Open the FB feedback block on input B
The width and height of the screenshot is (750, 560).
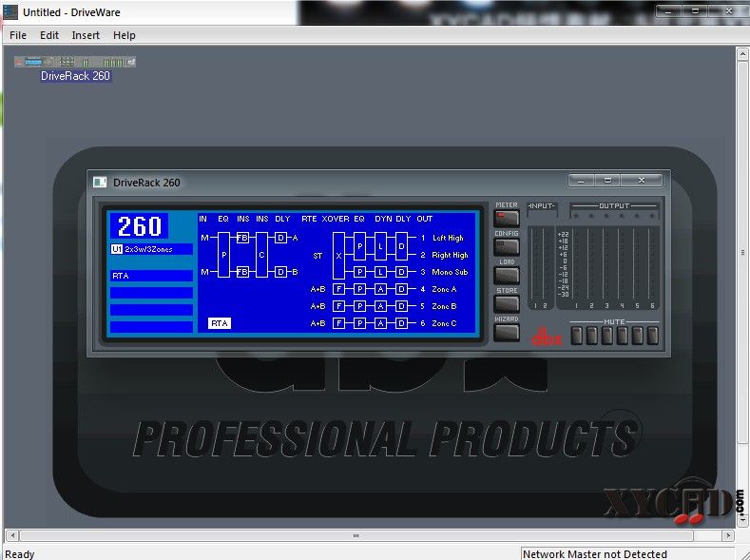tap(242, 272)
